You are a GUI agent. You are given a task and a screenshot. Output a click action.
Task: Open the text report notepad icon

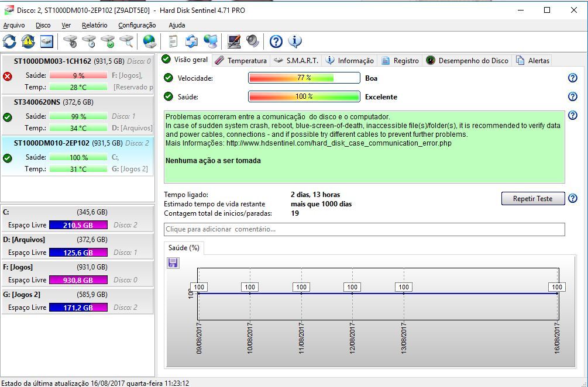173,41
